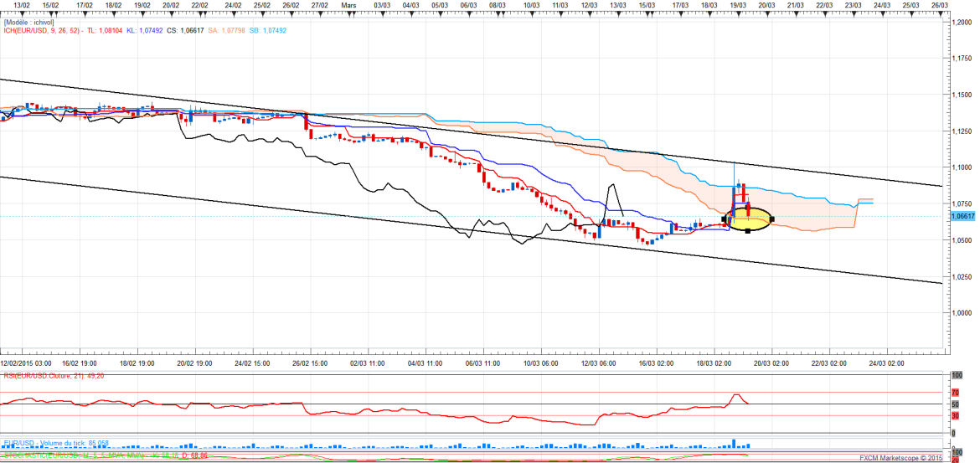Select the RSI(EUR/USD.Cloture, 21) indicator label
980x463 pixels.
[x=55, y=376]
